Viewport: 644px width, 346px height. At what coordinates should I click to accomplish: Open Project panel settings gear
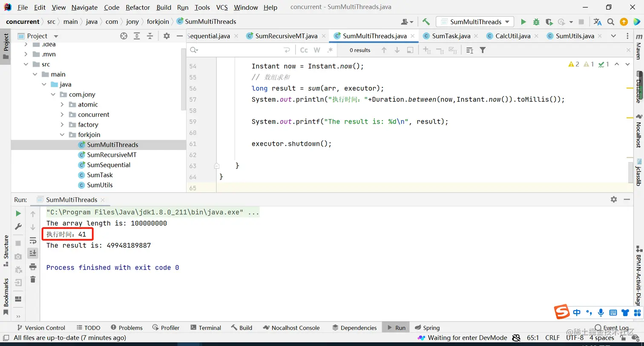click(x=167, y=36)
